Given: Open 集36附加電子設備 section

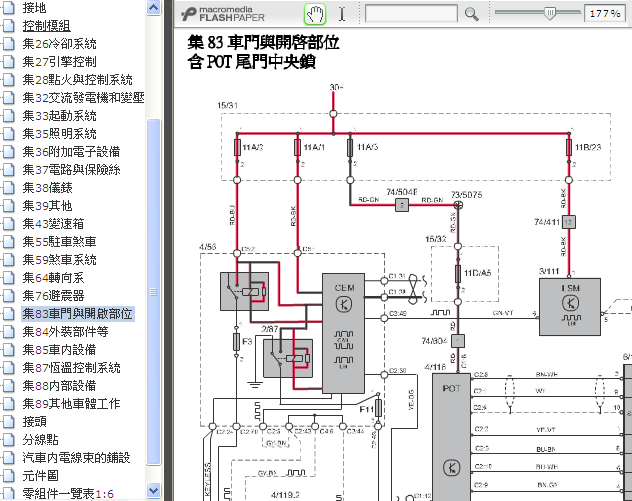Looking at the screenshot, I should pos(71,152).
